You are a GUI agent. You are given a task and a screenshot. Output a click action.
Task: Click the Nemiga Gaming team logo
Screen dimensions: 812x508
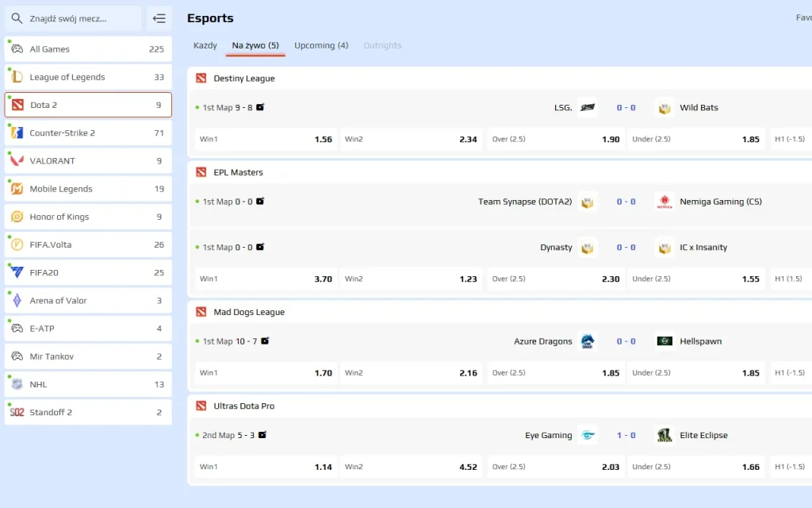coord(665,202)
